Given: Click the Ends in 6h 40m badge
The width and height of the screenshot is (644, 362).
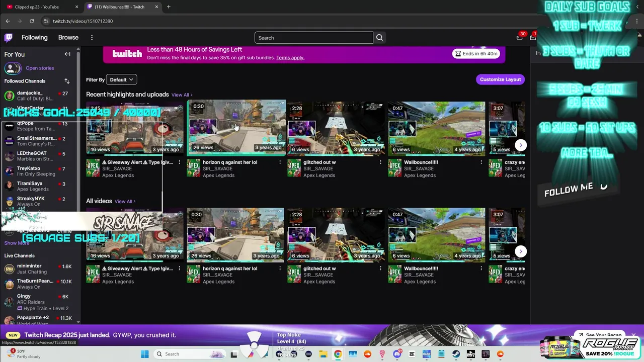Looking at the screenshot, I should [476, 54].
